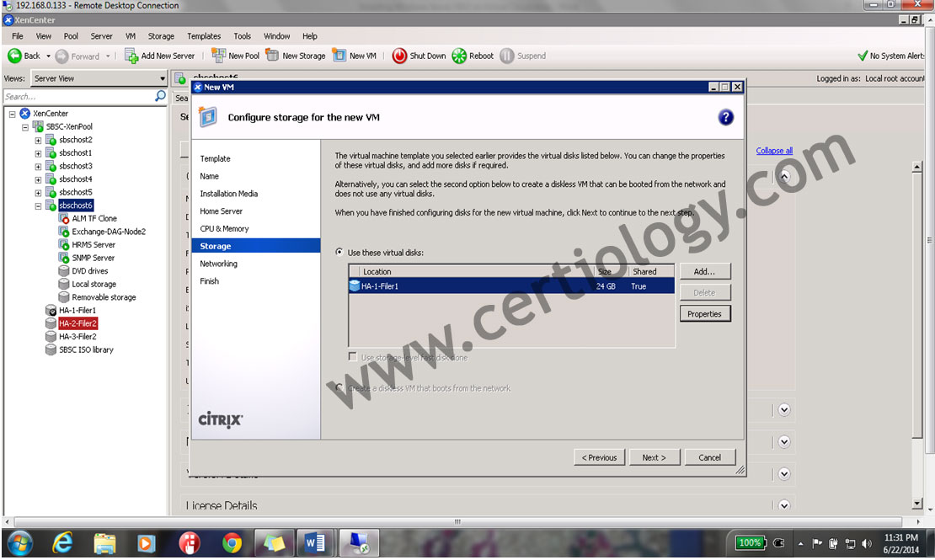Select HA-2-Filer2 storage in tree
This screenshot has width=935, height=560.
pyautogui.click(x=77, y=323)
